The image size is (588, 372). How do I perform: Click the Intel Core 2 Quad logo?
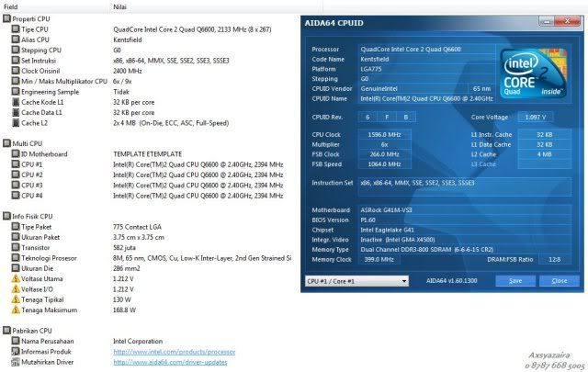click(533, 73)
